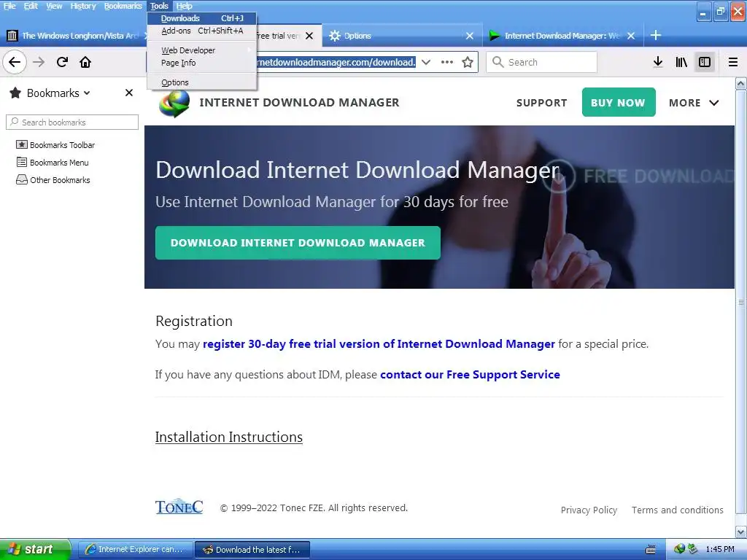The width and height of the screenshot is (747, 560).
Task: Expand the MORE menu on the site
Action: 694,103
